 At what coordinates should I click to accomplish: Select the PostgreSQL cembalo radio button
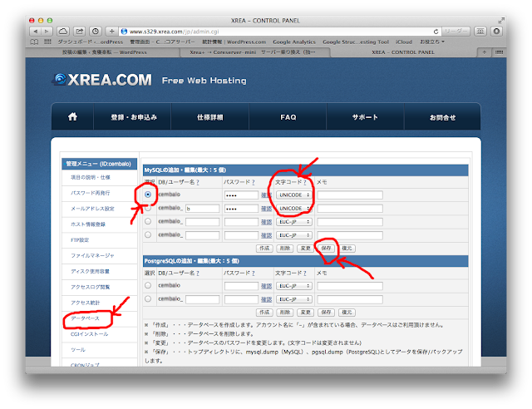point(148,285)
